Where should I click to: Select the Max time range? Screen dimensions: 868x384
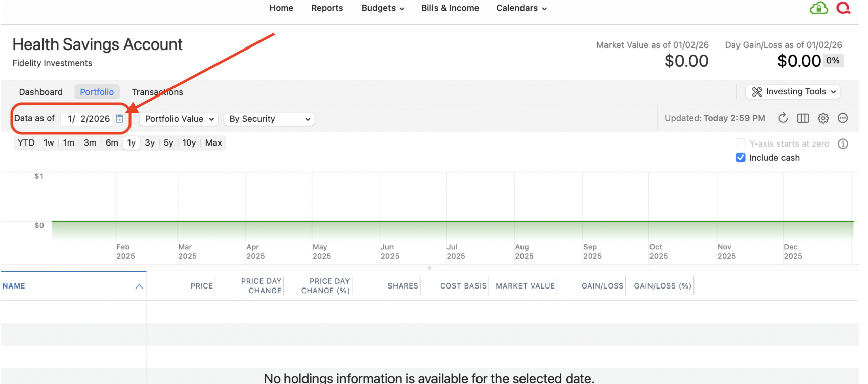(x=213, y=143)
